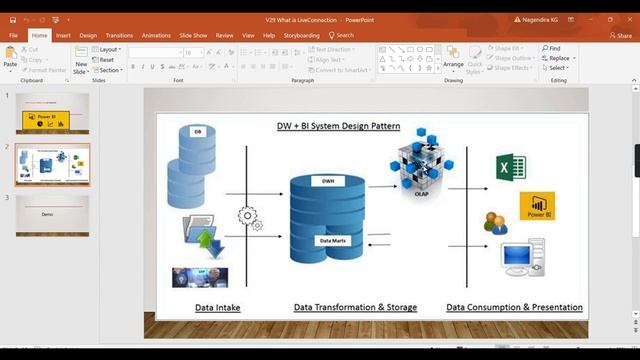Click Clear All Formatting icon

(231, 53)
